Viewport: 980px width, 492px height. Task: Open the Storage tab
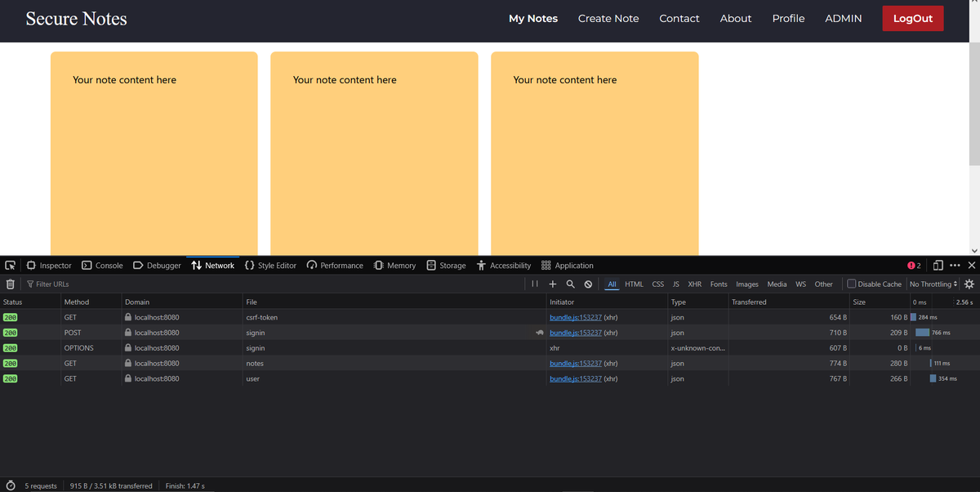coord(446,266)
